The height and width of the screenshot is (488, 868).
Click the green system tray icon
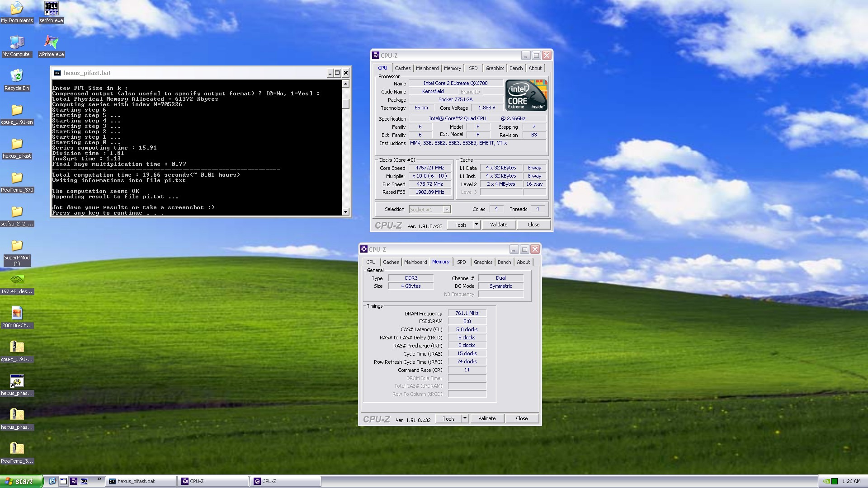pos(835,481)
